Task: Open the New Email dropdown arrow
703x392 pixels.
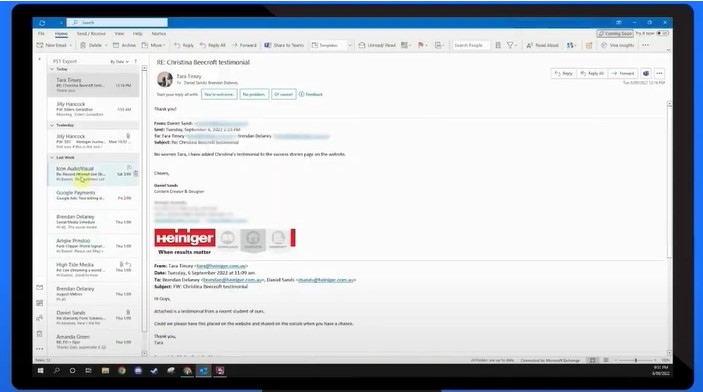Action: pyautogui.click(x=70, y=45)
